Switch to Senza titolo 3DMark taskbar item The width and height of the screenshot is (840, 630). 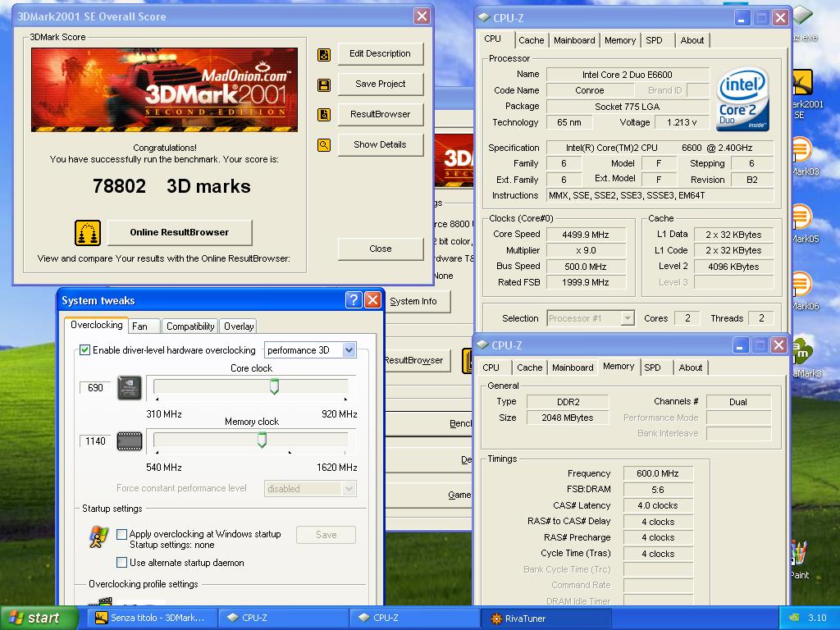[153, 619]
